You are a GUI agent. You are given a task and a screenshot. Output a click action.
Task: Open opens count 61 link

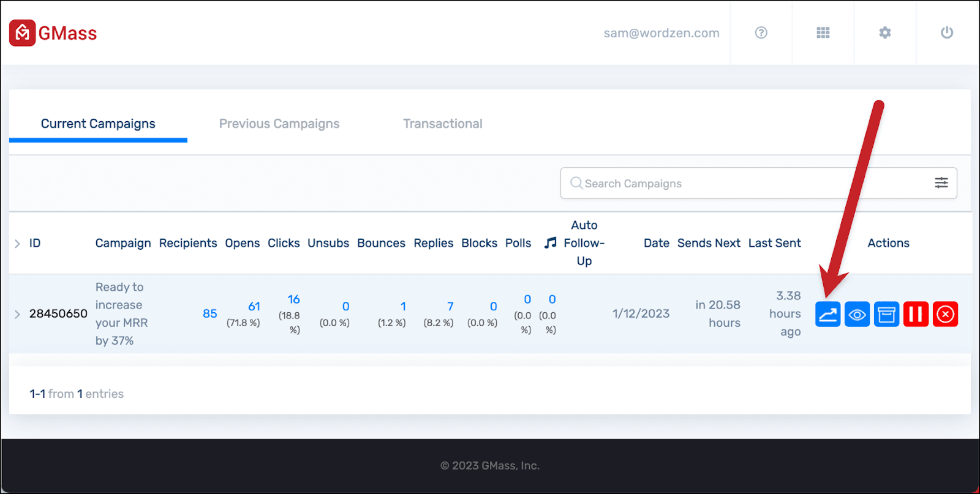[254, 306]
